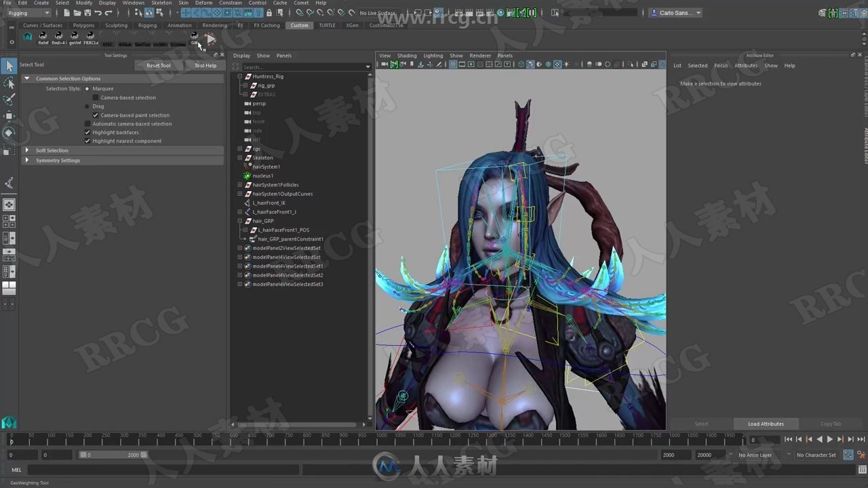Click the FBXCLe shelf script button
The image size is (868, 488).
tap(91, 38)
